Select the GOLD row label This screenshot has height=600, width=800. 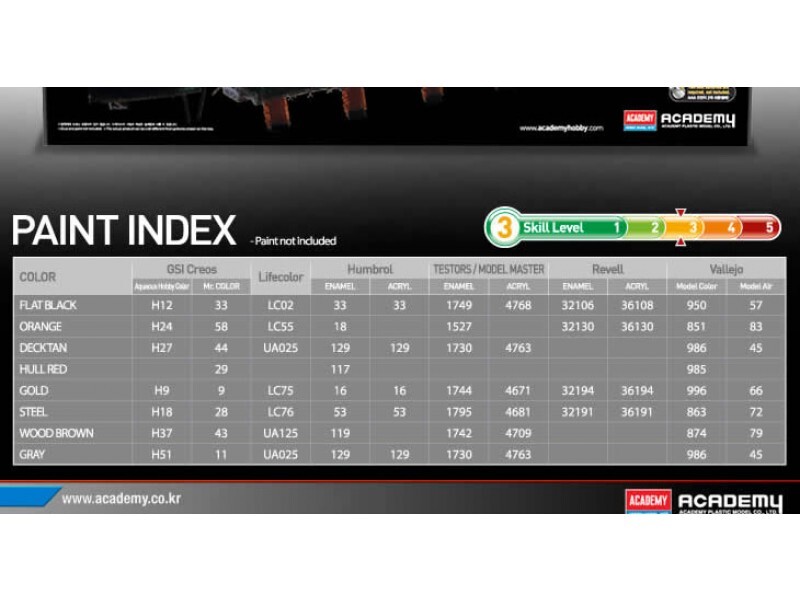tap(34, 391)
